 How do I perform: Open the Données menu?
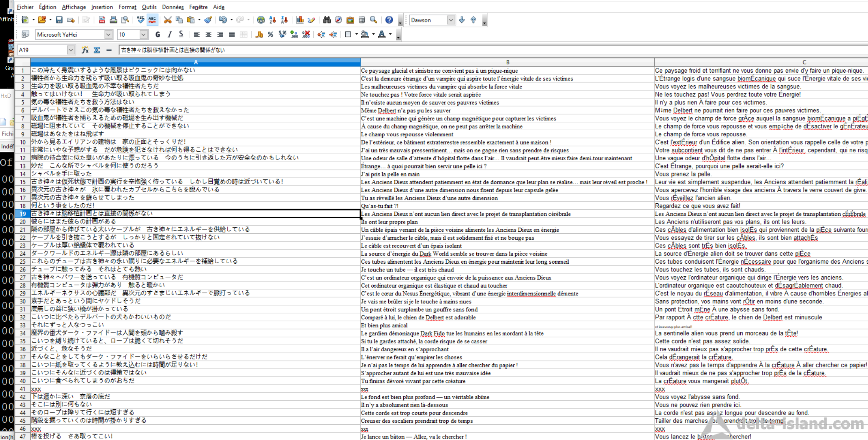(x=173, y=7)
